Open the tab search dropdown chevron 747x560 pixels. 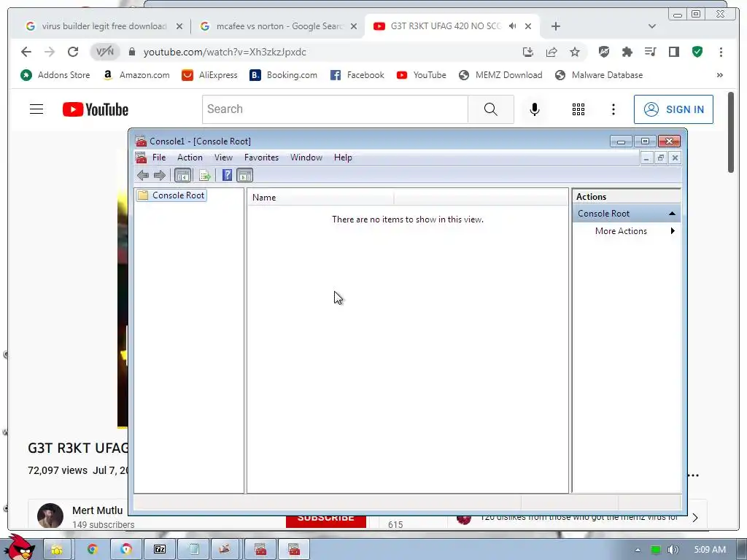click(652, 26)
